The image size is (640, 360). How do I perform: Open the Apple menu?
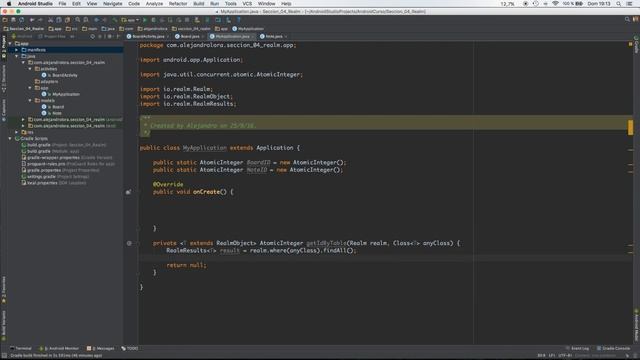click(9, 4)
